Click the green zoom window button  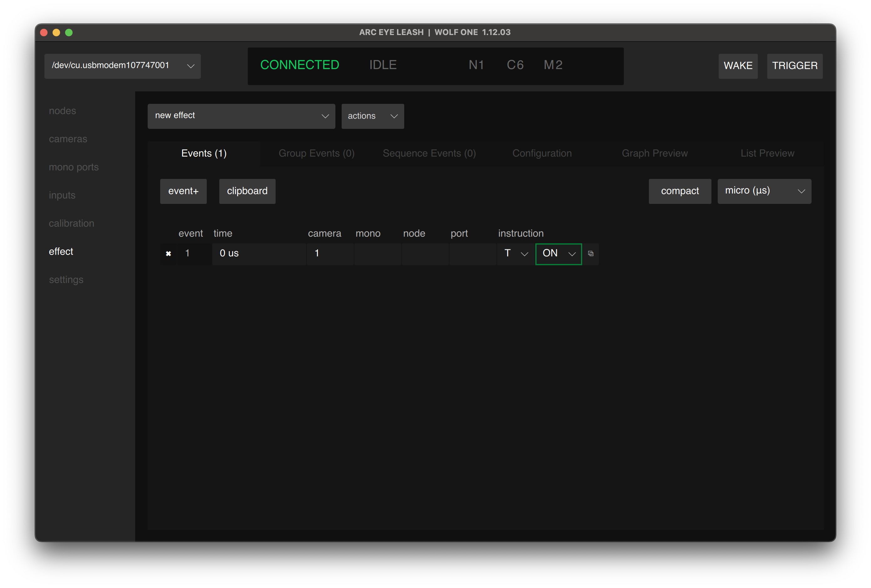pyautogui.click(x=69, y=33)
